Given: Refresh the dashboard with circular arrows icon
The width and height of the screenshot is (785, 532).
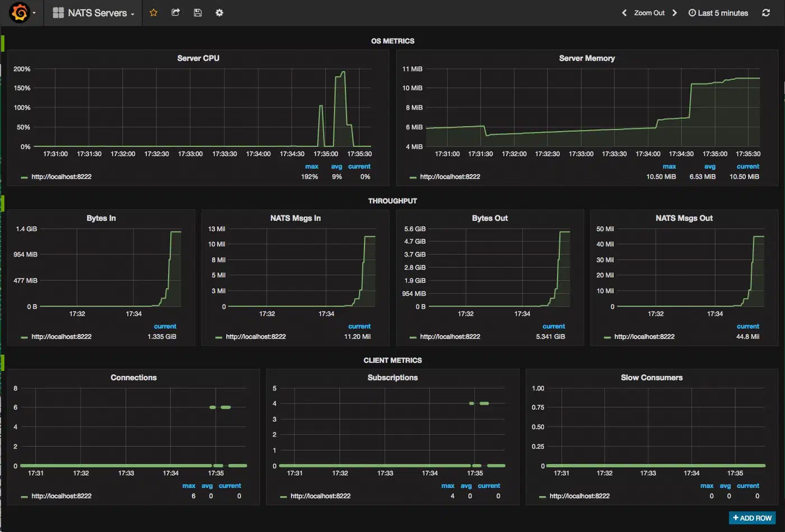Looking at the screenshot, I should [x=766, y=12].
